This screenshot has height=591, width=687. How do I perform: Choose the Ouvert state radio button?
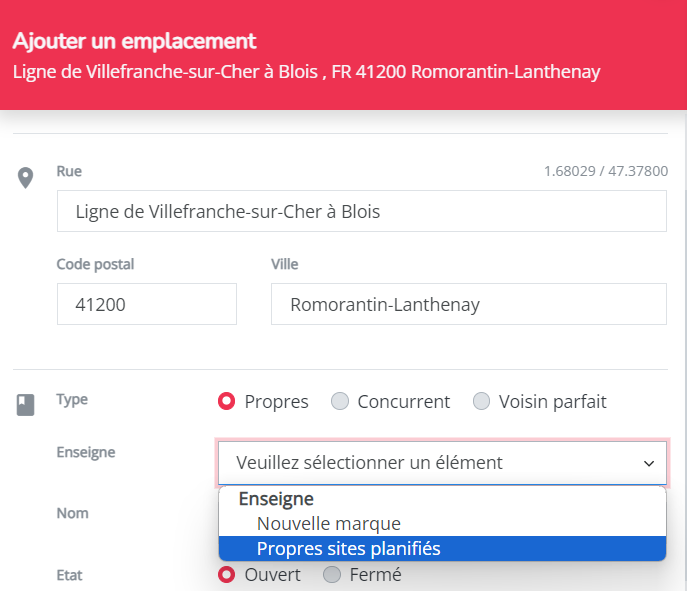pyautogui.click(x=227, y=574)
